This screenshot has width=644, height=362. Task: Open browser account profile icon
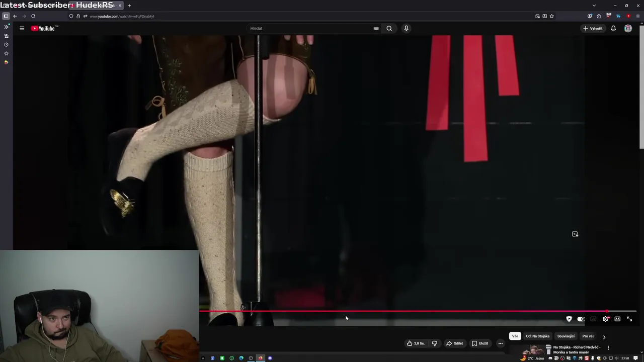pos(590,16)
